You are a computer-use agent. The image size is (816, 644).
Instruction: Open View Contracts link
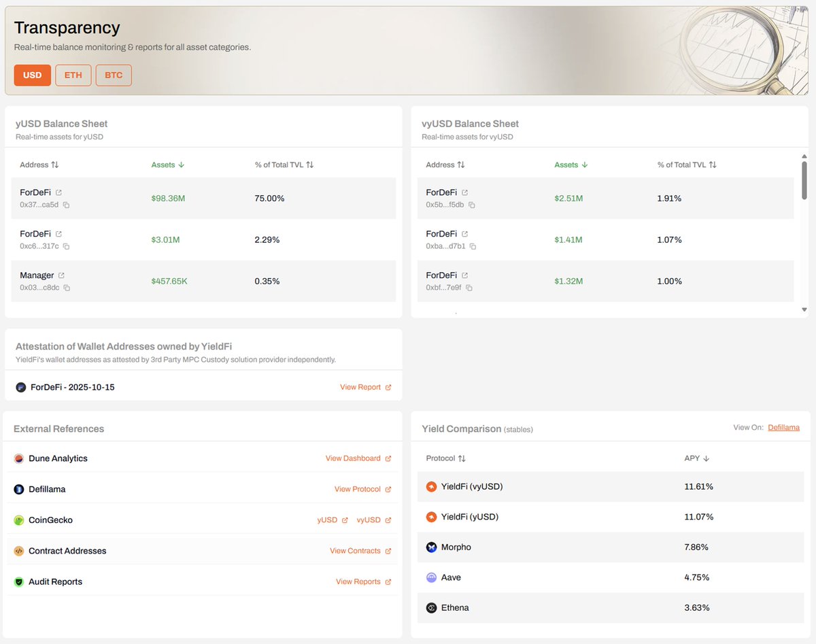pos(360,551)
